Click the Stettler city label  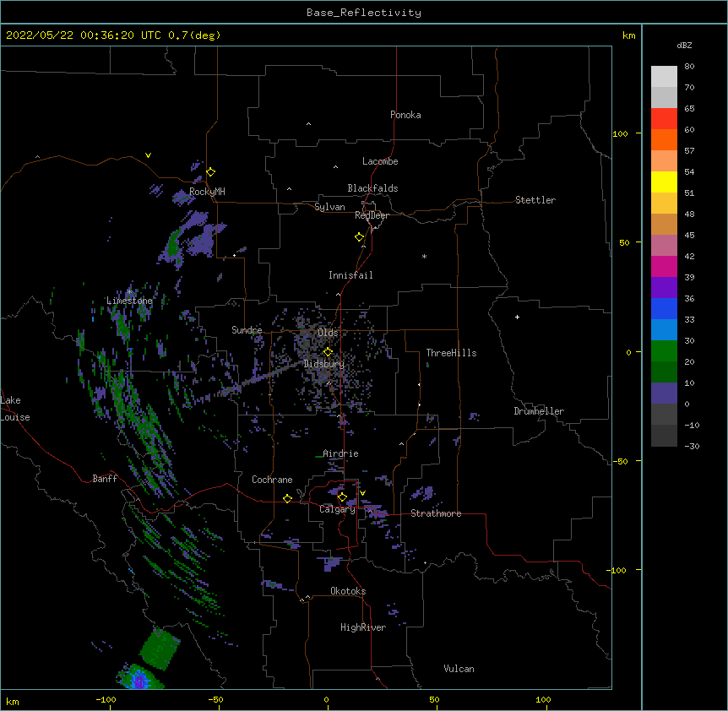point(535,200)
